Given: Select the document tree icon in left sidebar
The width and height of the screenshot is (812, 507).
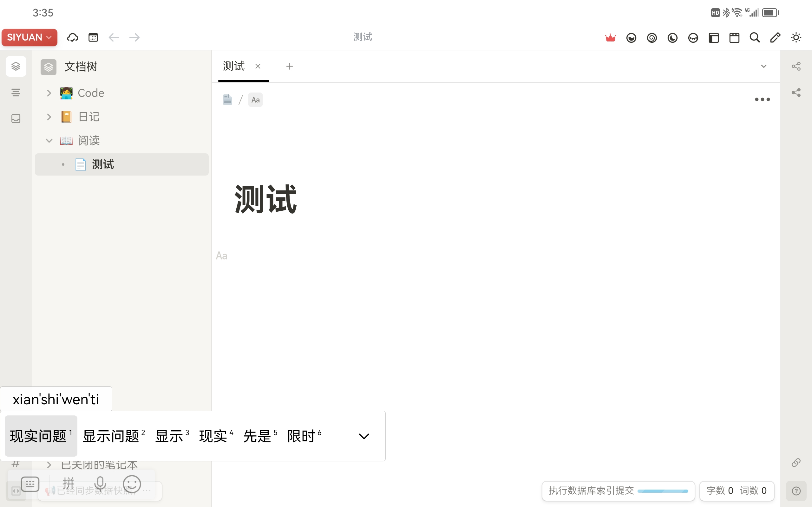Looking at the screenshot, I should (x=16, y=66).
